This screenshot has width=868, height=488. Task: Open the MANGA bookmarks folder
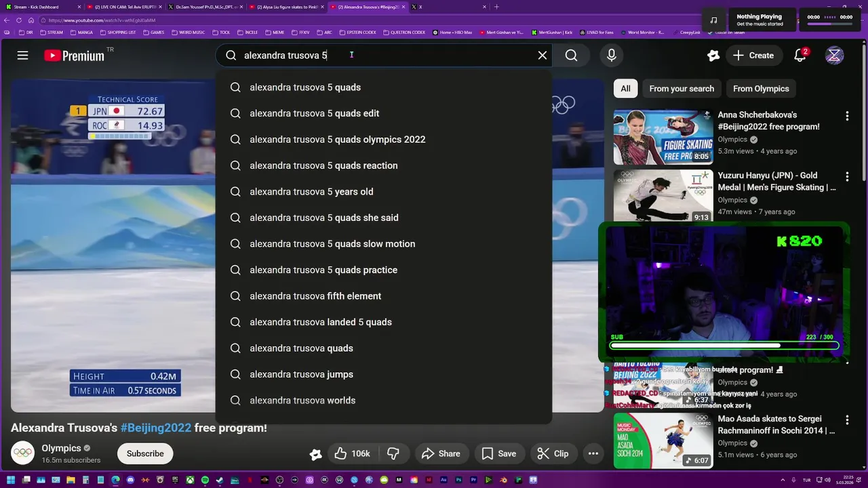[x=81, y=32]
